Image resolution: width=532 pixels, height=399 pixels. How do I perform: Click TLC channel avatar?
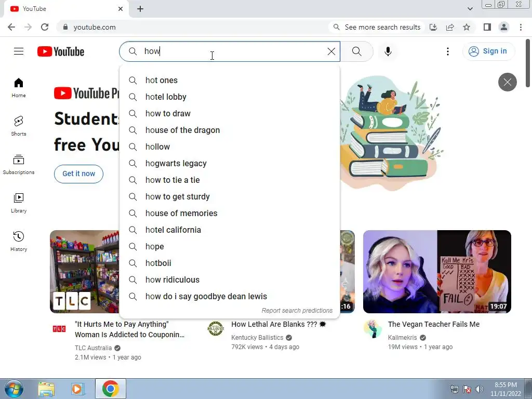coord(59,328)
